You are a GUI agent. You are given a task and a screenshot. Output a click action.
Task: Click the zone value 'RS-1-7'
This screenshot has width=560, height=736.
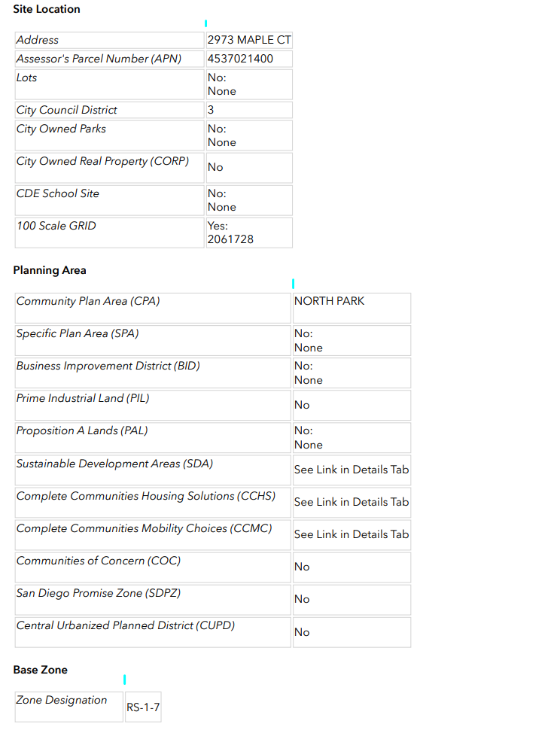(143, 707)
